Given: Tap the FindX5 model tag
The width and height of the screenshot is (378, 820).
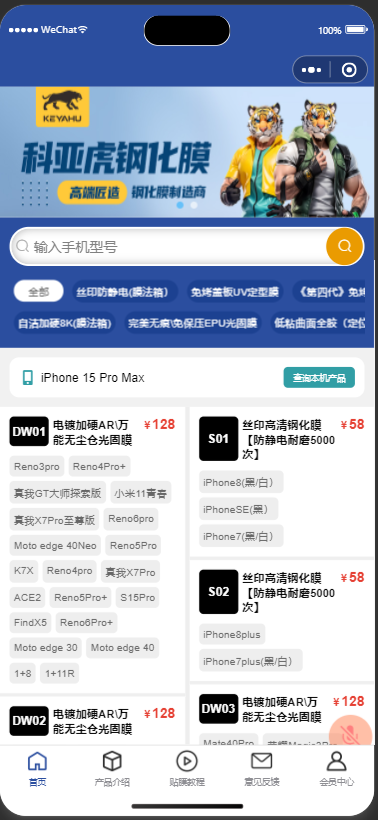Looking at the screenshot, I should pyautogui.click(x=30, y=622).
